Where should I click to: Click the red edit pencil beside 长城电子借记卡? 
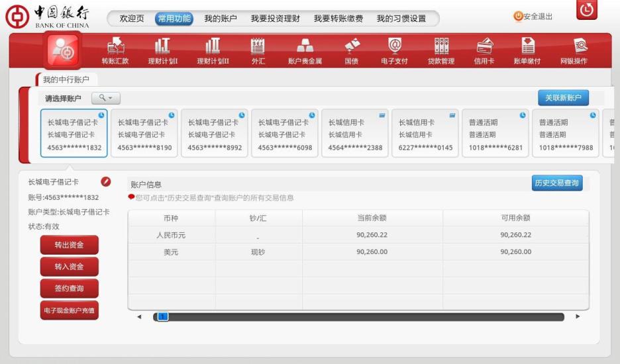click(x=105, y=182)
